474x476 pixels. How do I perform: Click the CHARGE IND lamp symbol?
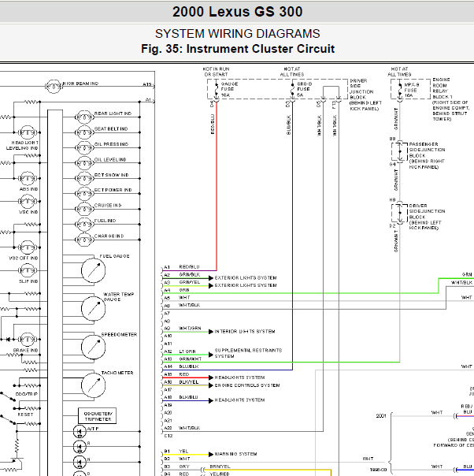(x=84, y=240)
